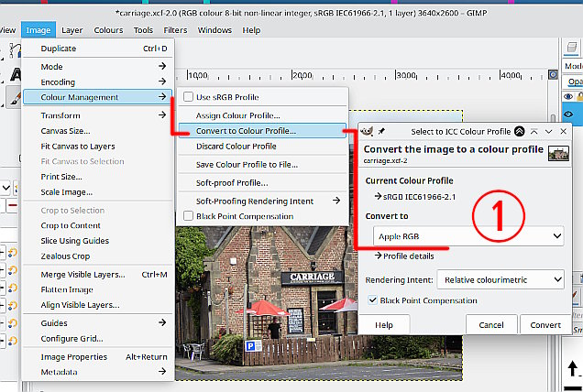Open the Filters menu
The image size is (583, 392).
pyautogui.click(x=175, y=30)
